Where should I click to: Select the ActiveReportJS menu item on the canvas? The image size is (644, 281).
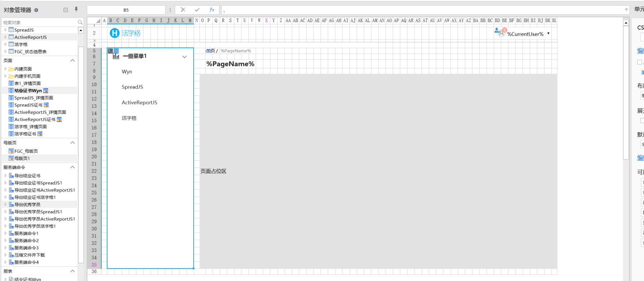pos(140,102)
